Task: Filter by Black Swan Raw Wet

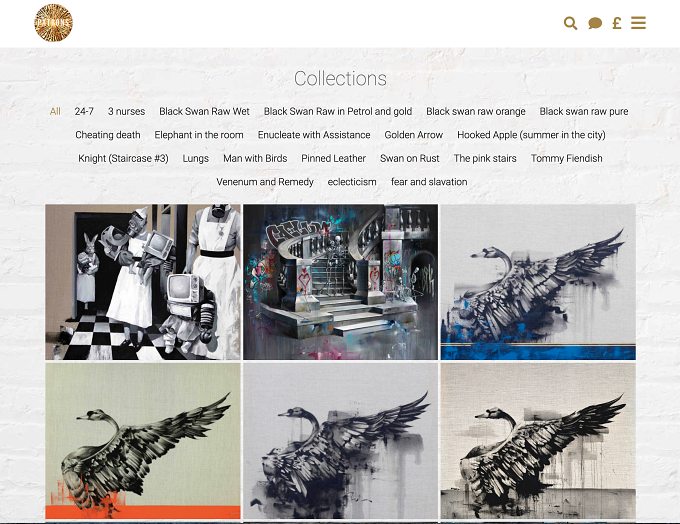Action: point(204,111)
